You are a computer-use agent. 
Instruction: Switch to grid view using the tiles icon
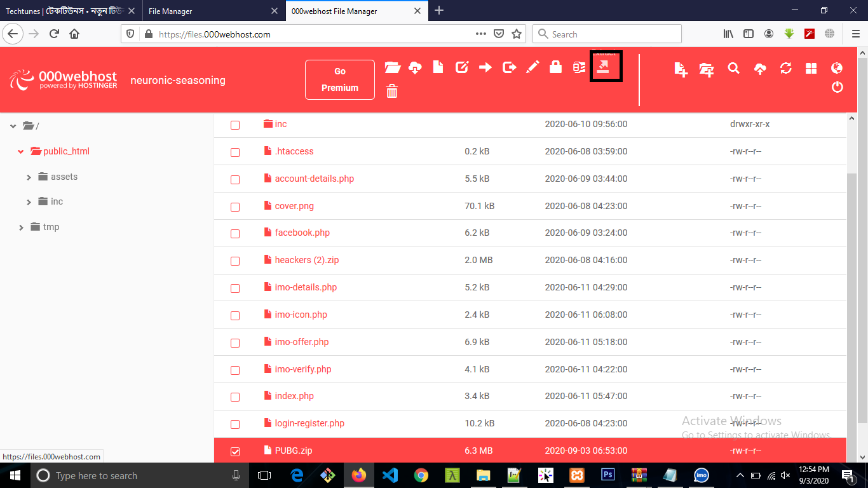811,69
